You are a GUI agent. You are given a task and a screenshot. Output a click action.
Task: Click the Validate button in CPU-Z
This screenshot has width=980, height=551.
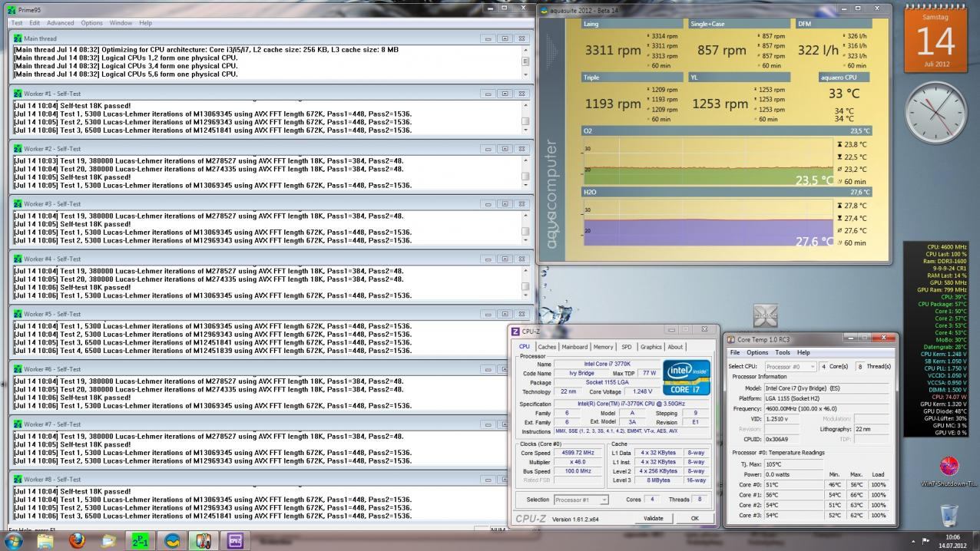point(653,518)
